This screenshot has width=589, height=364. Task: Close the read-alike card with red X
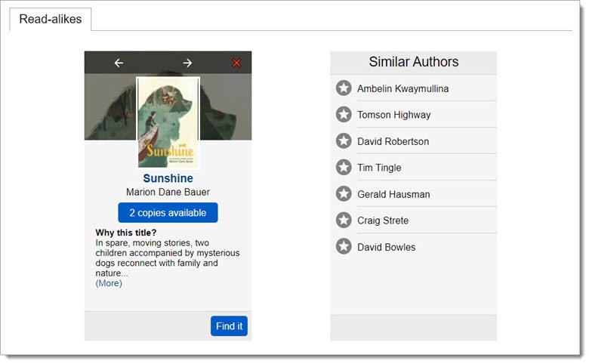236,63
